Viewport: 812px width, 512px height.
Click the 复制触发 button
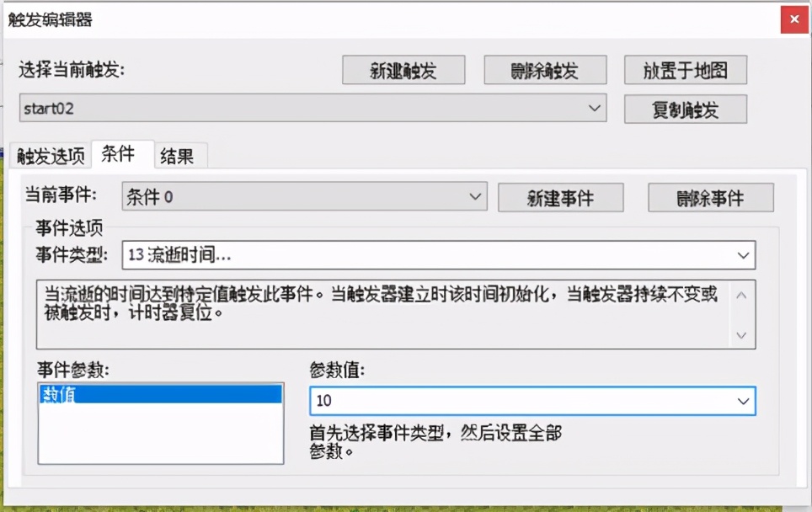[686, 109]
